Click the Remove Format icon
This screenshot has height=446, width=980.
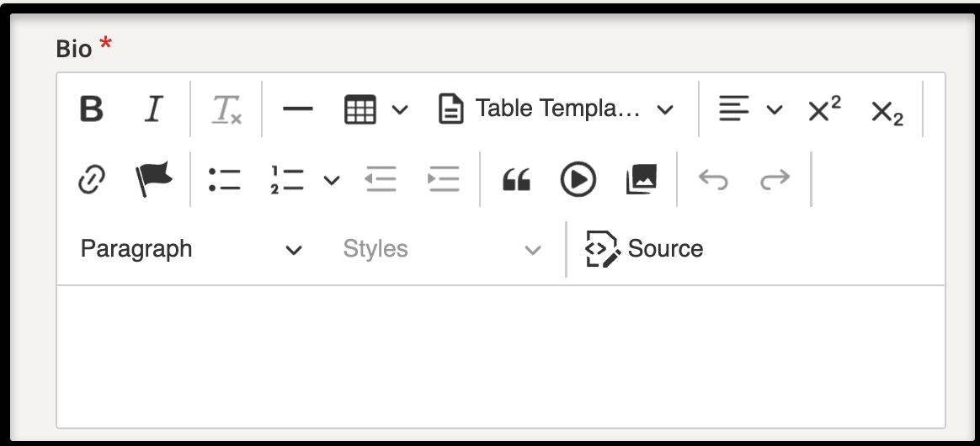(226, 109)
